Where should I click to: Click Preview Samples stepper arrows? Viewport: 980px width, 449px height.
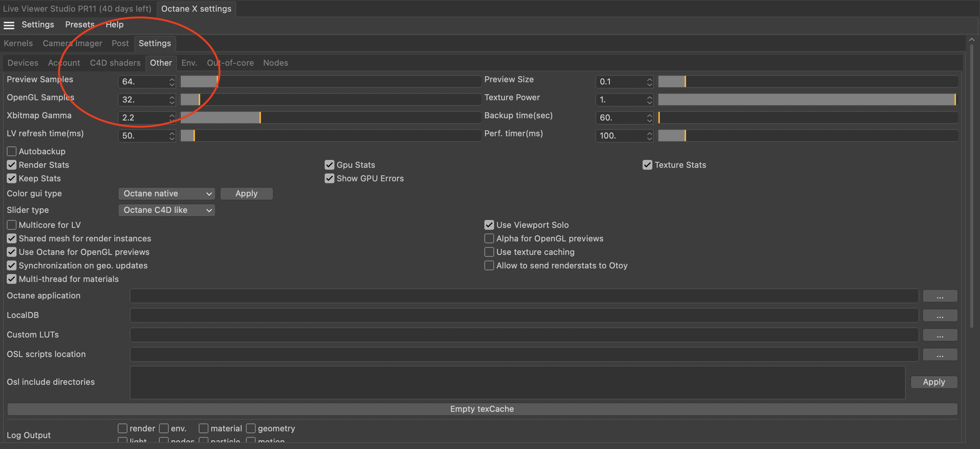172,81
